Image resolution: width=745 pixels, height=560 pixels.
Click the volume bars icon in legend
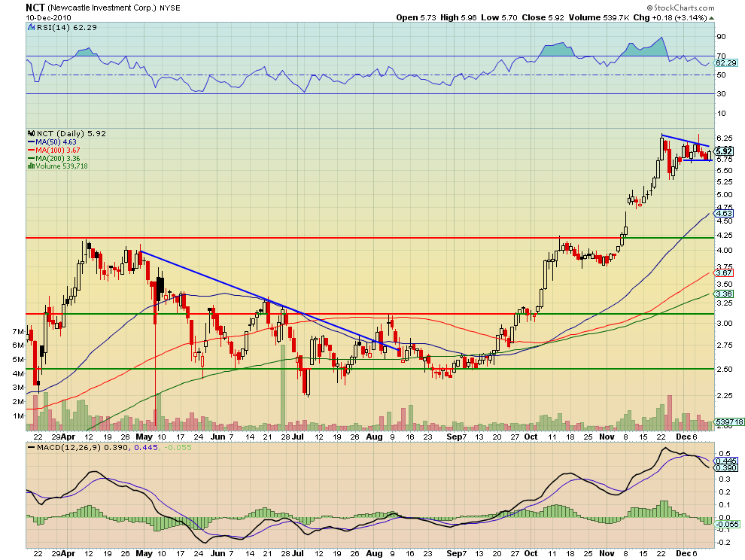tap(32, 166)
